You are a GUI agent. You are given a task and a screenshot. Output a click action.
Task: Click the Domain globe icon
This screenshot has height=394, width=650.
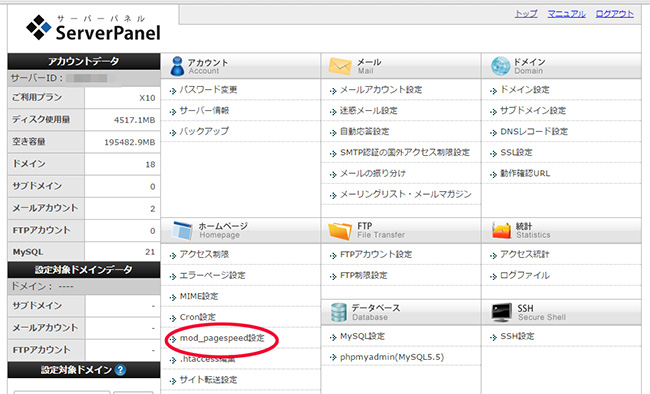(500, 66)
